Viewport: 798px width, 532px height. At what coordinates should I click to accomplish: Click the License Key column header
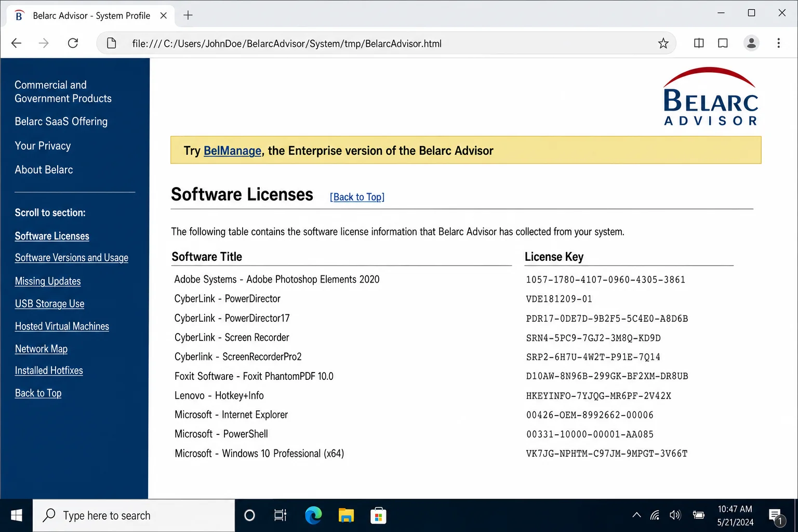click(x=554, y=257)
